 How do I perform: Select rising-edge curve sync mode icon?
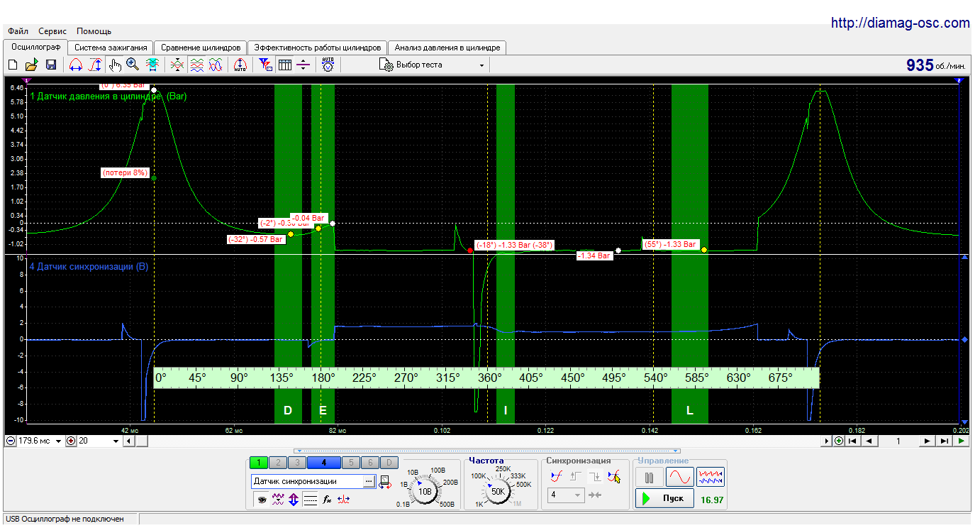[557, 476]
